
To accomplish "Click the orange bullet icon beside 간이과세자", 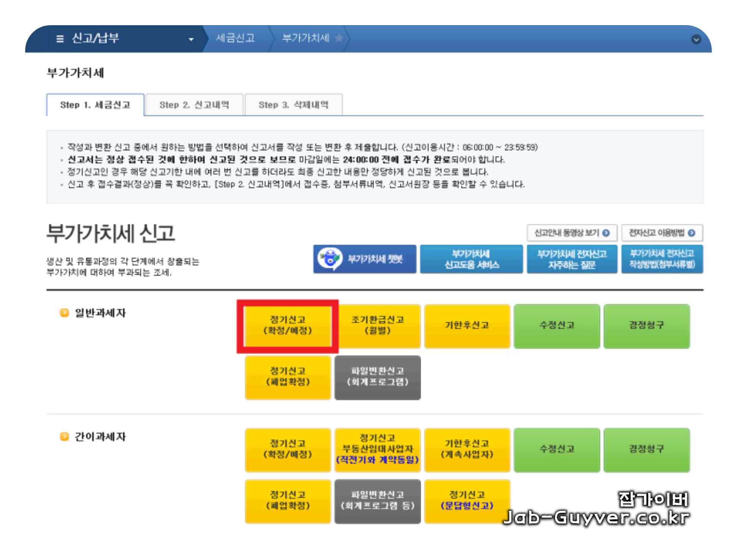I will tap(64, 436).
